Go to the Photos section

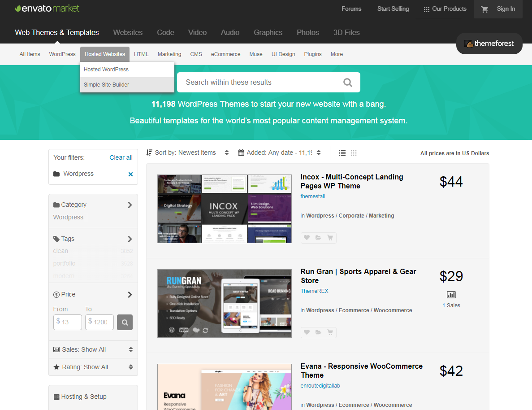pos(308,33)
